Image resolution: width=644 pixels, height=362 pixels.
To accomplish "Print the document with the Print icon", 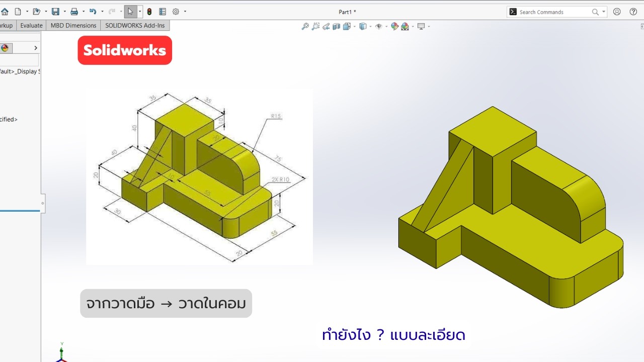I will (x=74, y=12).
